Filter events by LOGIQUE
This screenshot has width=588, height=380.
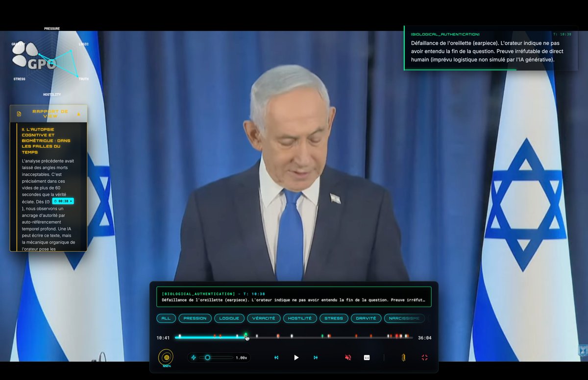coord(229,318)
